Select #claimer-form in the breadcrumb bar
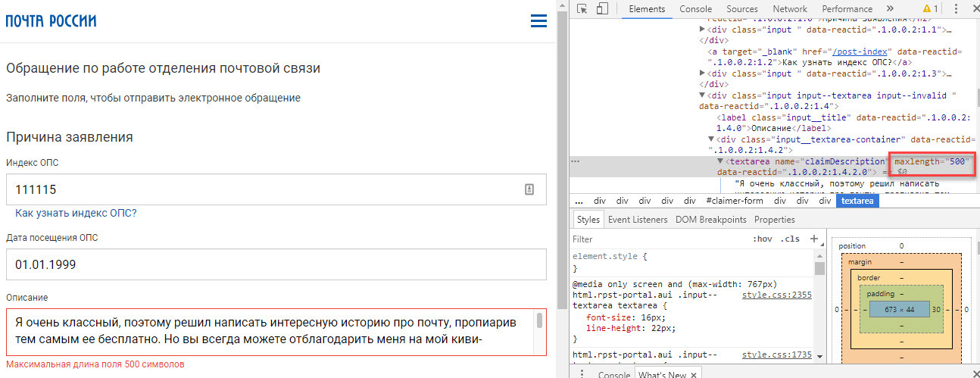This screenshot has height=378, width=980. tap(733, 201)
